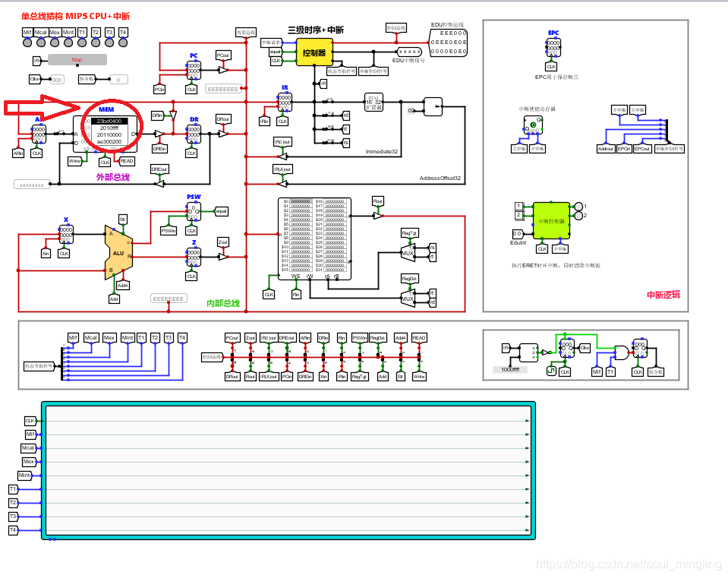Select the Z register after the ALU
This screenshot has height=578, width=728.
pyautogui.click(x=193, y=257)
